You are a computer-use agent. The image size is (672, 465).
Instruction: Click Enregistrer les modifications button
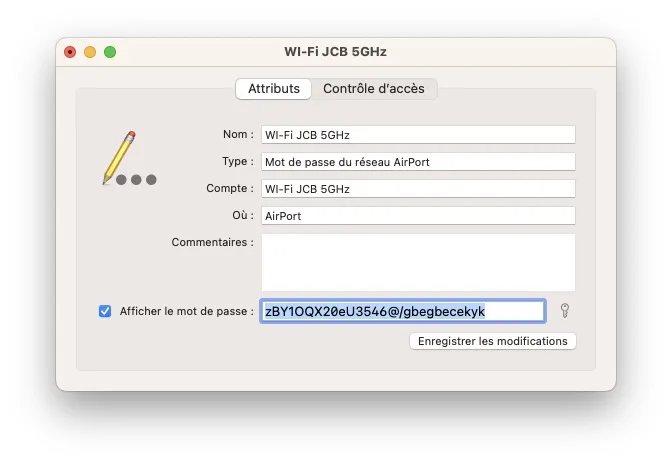(493, 341)
